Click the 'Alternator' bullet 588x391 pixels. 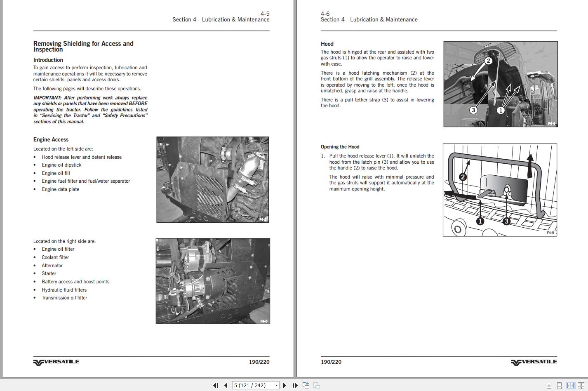(52, 266)
